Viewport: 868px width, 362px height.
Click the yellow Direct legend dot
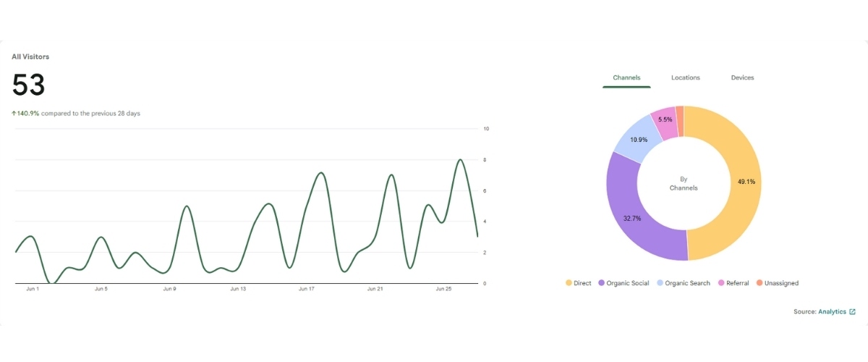pos(569,283)
